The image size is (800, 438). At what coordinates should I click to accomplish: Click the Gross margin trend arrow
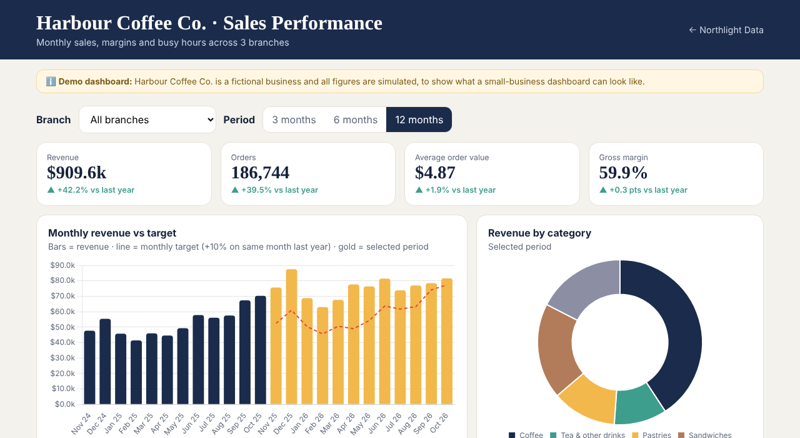(603, 190)
